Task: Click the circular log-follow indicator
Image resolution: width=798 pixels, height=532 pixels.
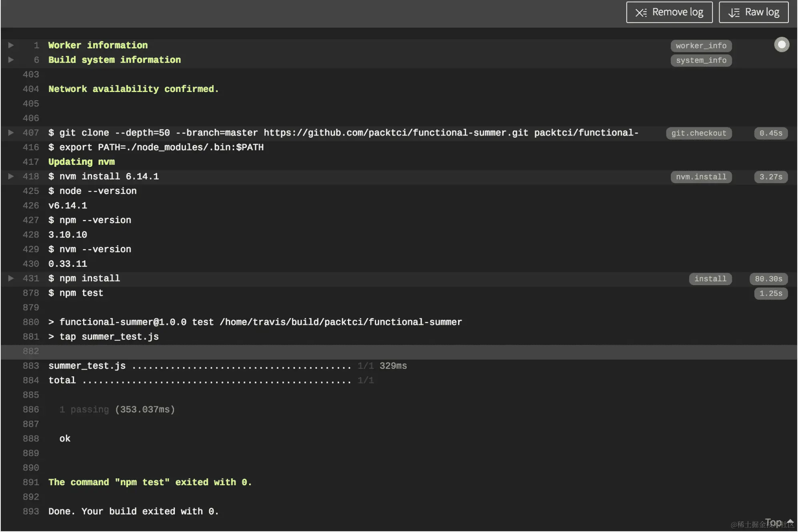Action: tap(781, 45)
